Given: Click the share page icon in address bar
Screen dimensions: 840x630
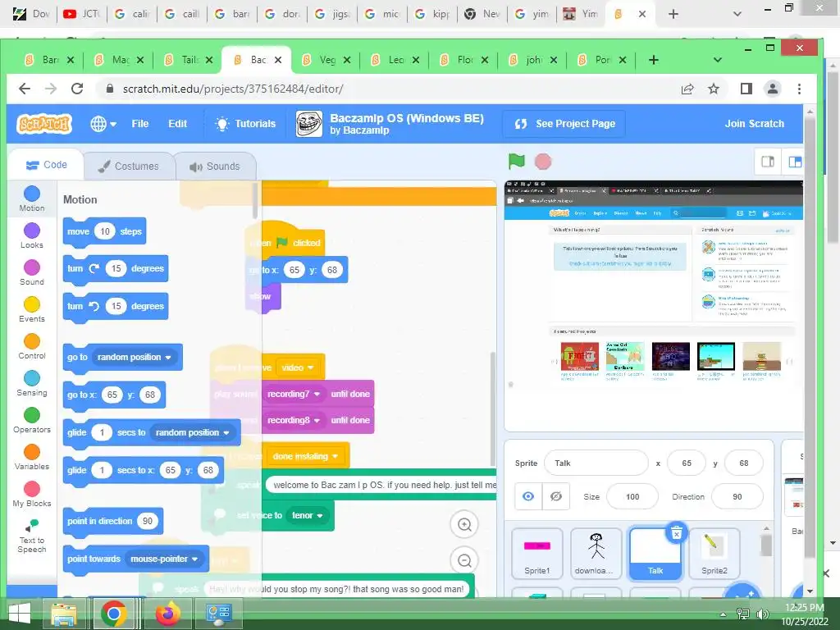Looking at the screenshot, I should (x=687, y=89).
